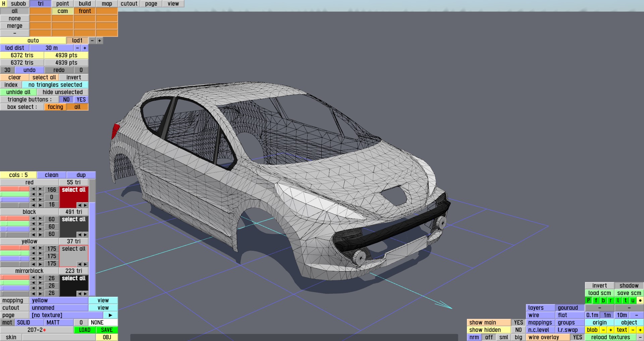Image resolution: width=644 pixels, height=341 pixels.
Task: Set box select to all
Action: (77, 107)
